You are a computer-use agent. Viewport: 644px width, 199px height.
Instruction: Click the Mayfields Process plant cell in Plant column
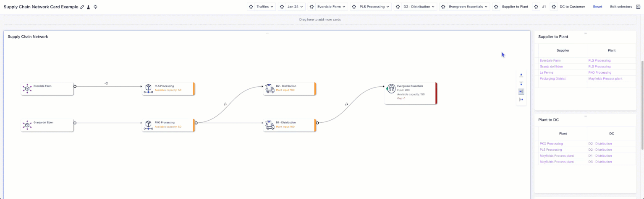click(x=612, y=78)
